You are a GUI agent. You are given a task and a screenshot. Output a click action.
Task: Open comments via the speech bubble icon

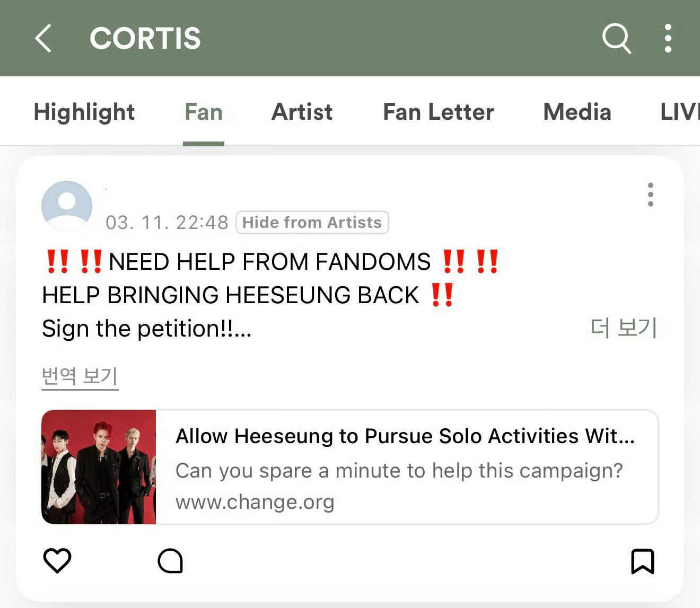coord(170,561)
